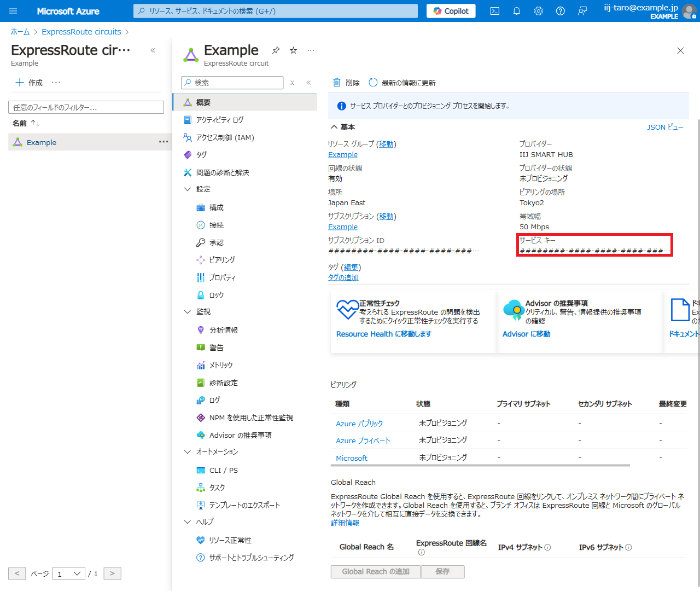Open the more options ellipsis beside Example title
This screenshot has height=591, width=700.
pyautogui.click(x=311, y=50)
